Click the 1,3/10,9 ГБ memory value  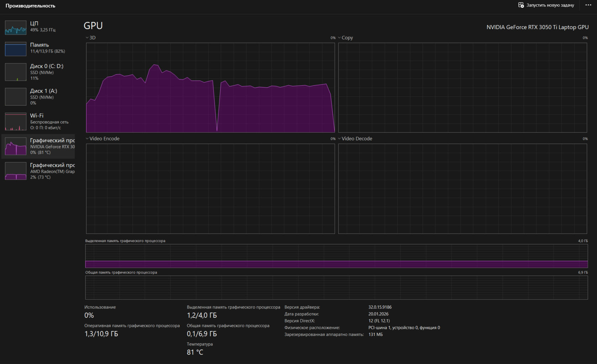[x=101, y=334]
